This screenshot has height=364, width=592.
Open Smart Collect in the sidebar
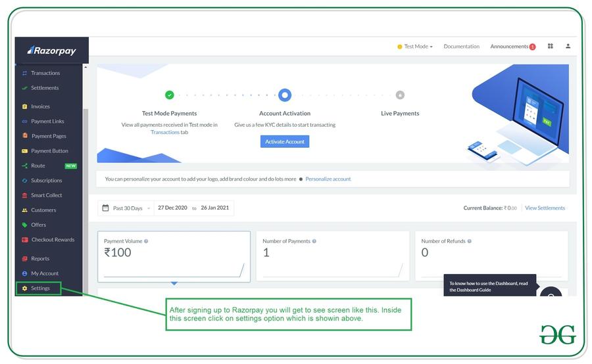[x=47, y=195]
